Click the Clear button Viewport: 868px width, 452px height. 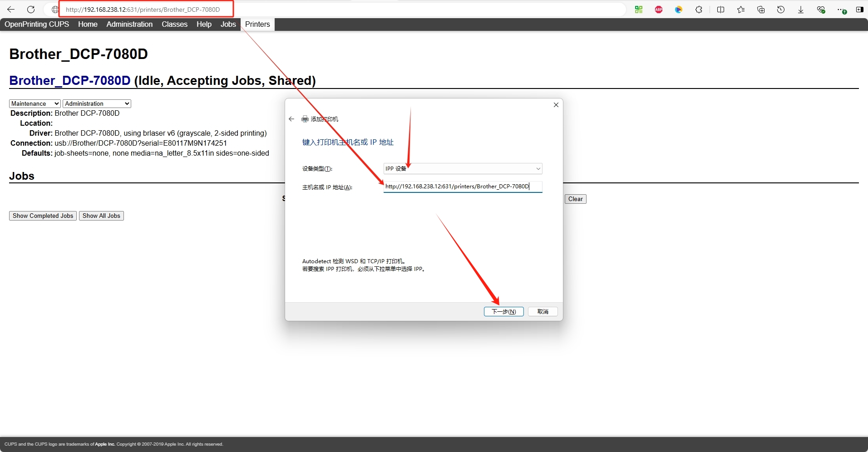pos(576,199)
